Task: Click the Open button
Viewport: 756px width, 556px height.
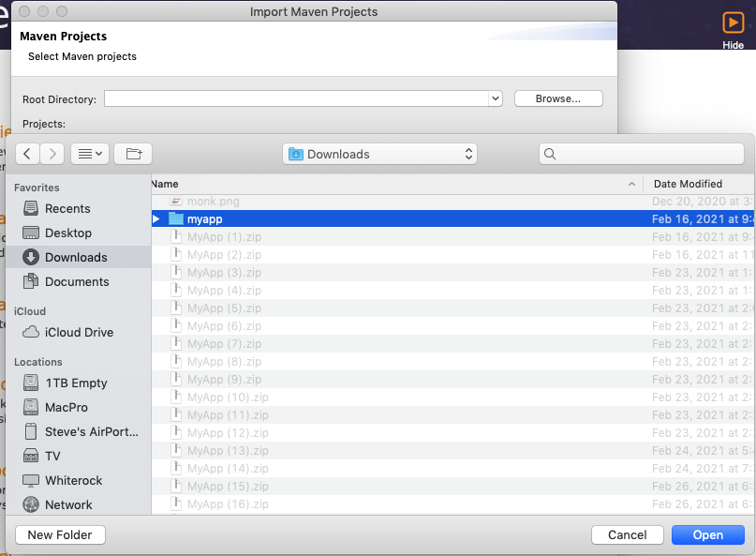Action: click(x=707, y=534)
